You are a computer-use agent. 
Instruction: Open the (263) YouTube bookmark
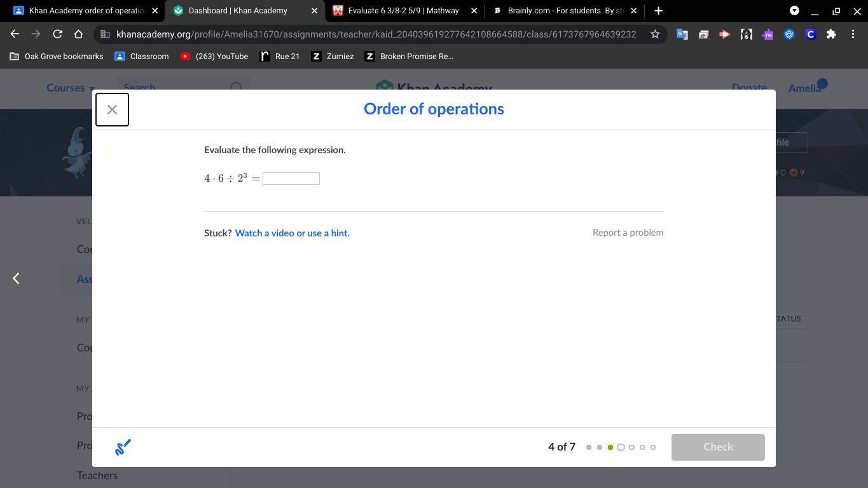(214, 57)
